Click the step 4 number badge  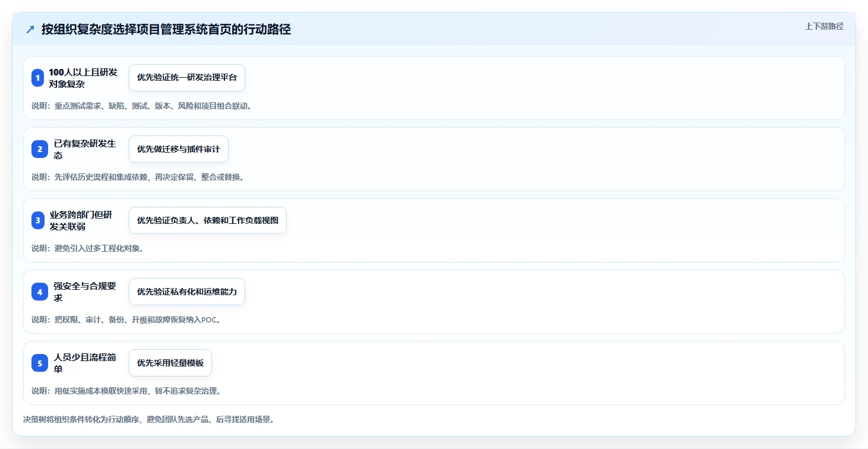(40, 292)
